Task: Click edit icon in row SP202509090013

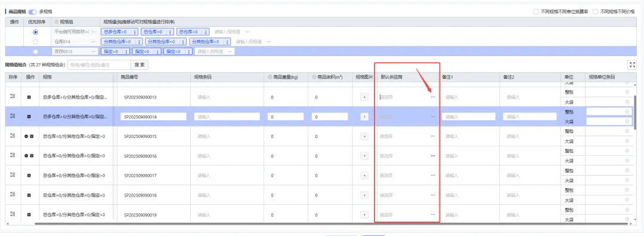Action: pyautogui.click(x=29, y=97)
